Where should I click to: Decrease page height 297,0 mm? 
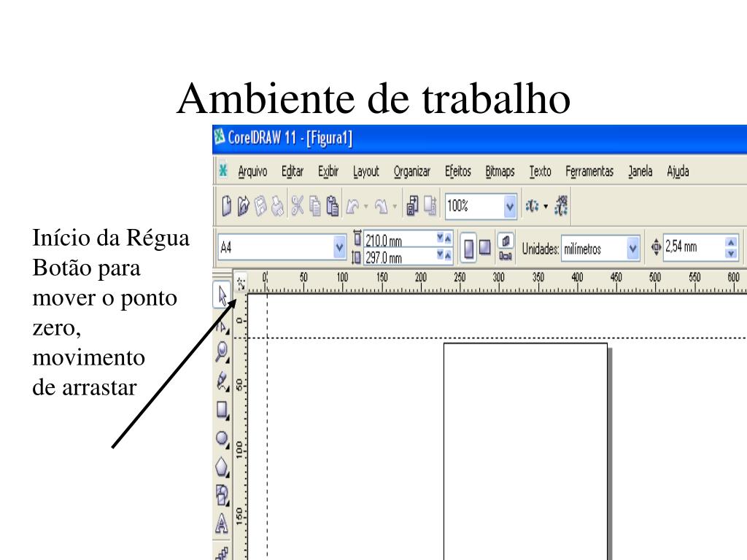[440, 256]
